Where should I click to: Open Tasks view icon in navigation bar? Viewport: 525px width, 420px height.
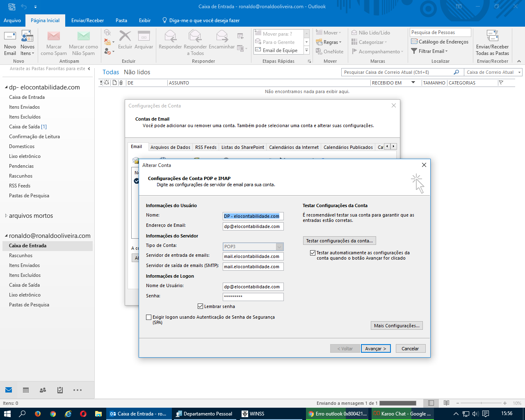coord(60,390)
